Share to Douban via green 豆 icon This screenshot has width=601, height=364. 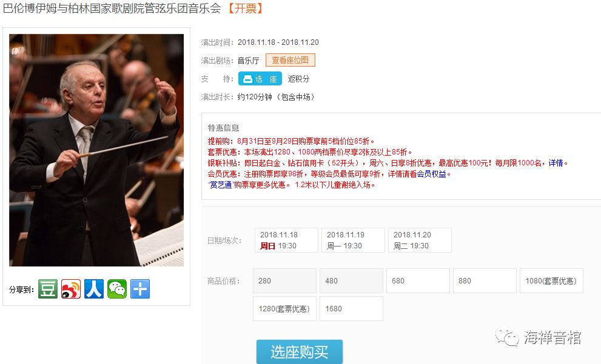pyautogui.click(x=48, y=289)
